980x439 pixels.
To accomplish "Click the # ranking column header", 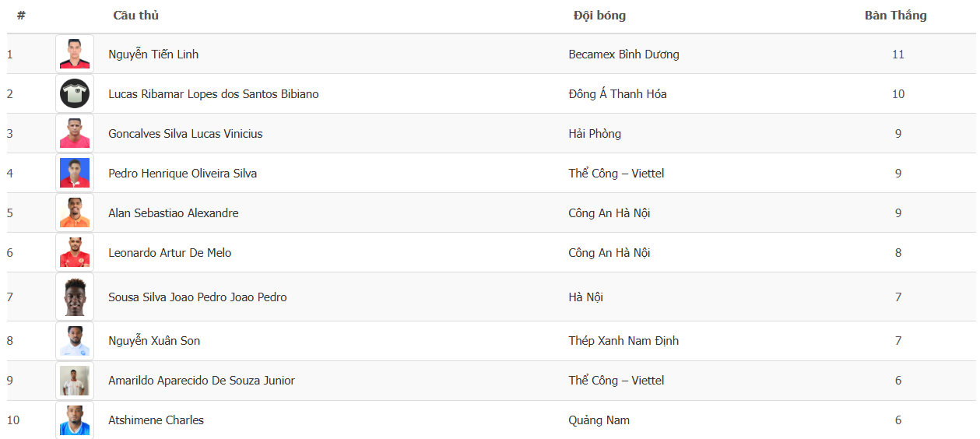I will point(21,16).
